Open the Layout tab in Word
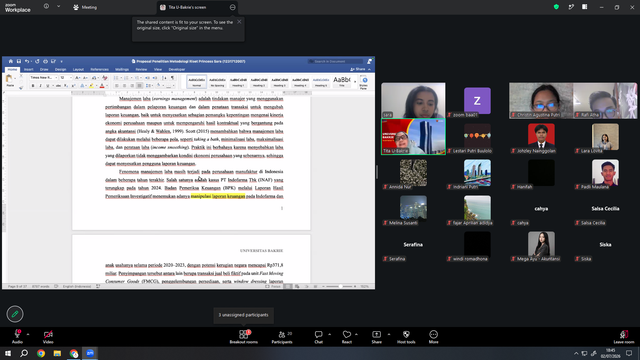The image size is (640, 360). (x=78, y=69)
